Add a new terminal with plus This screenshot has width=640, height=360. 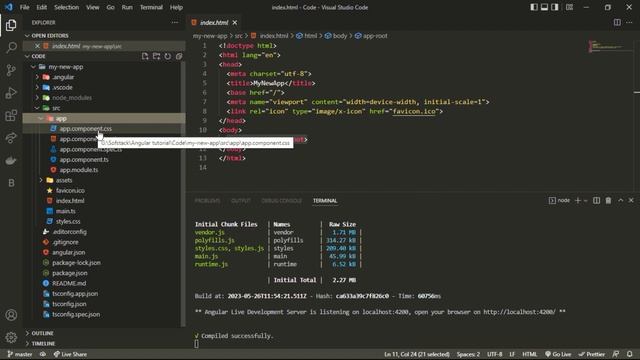pyautogui.click(x=578, y=200)
